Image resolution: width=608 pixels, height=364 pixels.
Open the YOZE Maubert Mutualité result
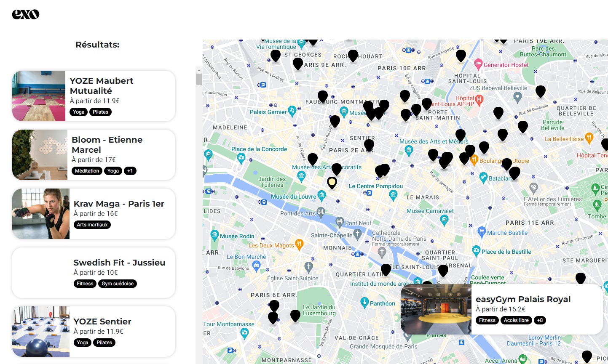(94, 96)
